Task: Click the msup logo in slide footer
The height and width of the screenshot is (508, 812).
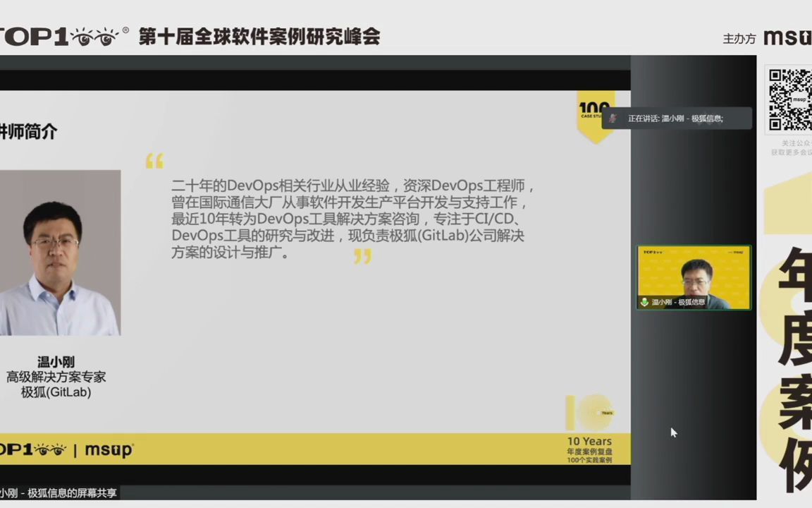Action: click(109, 450)
